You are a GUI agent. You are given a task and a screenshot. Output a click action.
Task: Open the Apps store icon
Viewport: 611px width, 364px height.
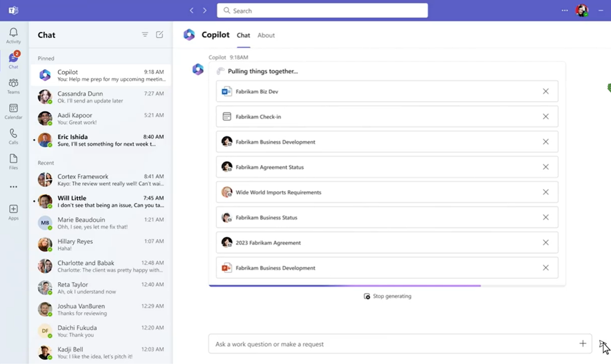[x=13, y=212]
